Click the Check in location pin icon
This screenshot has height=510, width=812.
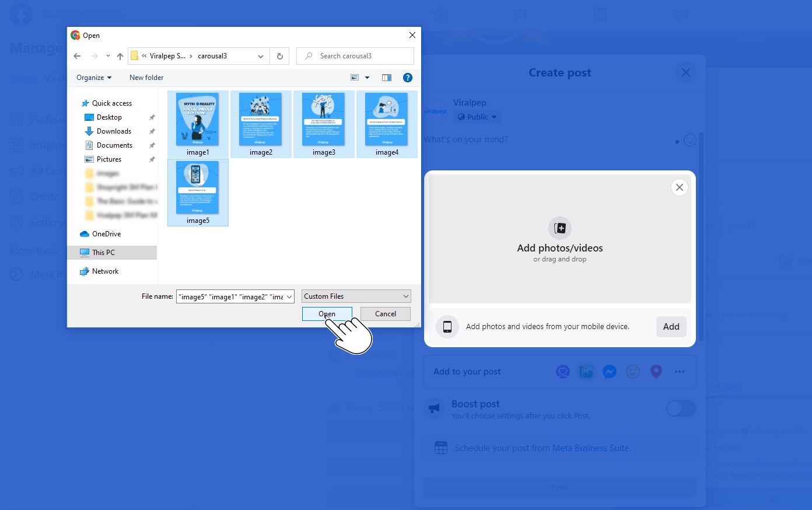656,372
